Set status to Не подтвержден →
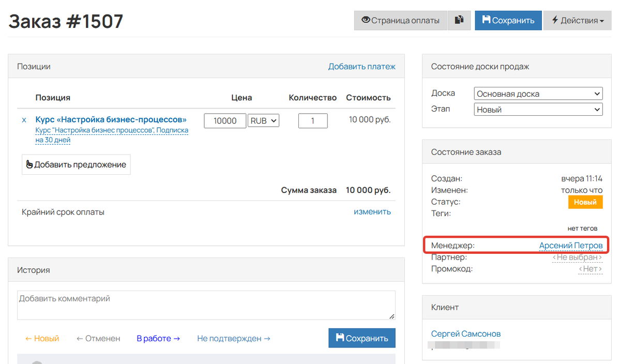This screenshot has height=364, width=620. 234,338
